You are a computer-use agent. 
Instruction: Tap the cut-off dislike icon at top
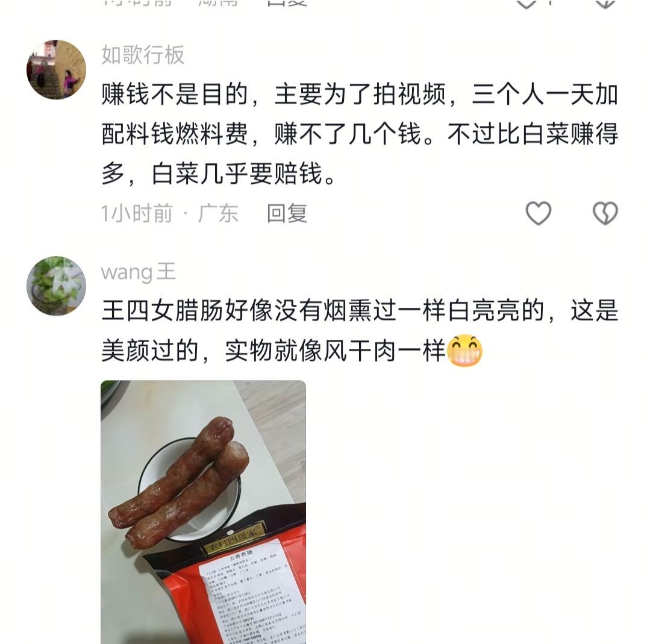(x=605, y=4)
